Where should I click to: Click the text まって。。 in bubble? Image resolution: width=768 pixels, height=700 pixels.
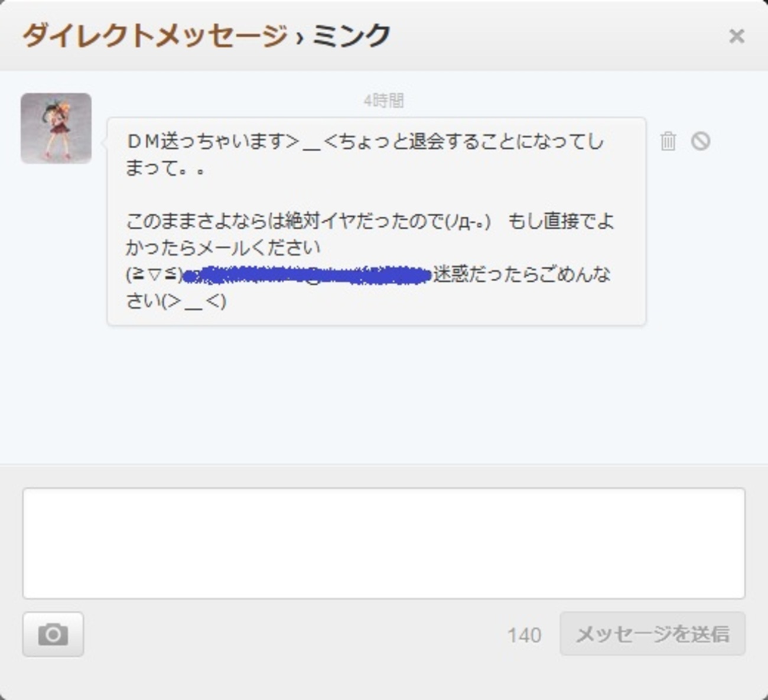click(x=165, y=168)
